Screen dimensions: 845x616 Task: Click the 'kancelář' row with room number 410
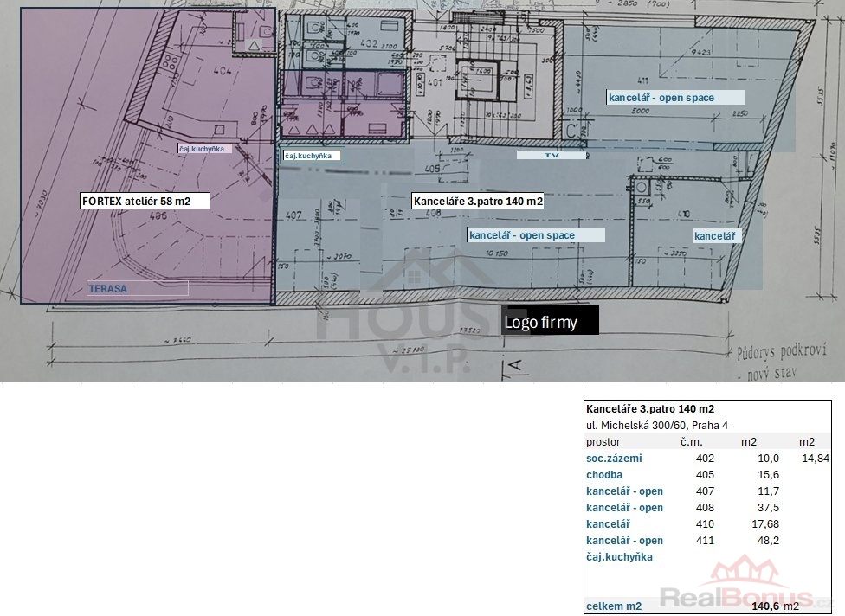point(608,524)
